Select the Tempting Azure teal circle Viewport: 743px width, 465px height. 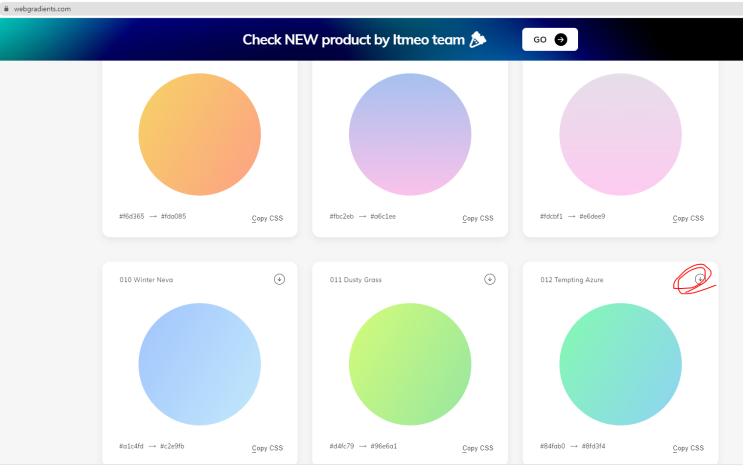coord(620,364)
